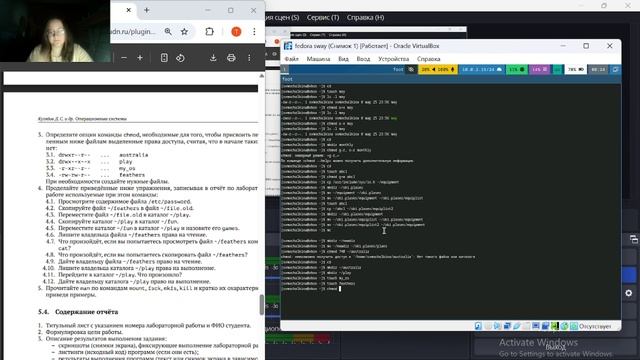Click VirtualBox recording indicator icon
Viewport: 640px width, 360px height.
pos(545,326)
